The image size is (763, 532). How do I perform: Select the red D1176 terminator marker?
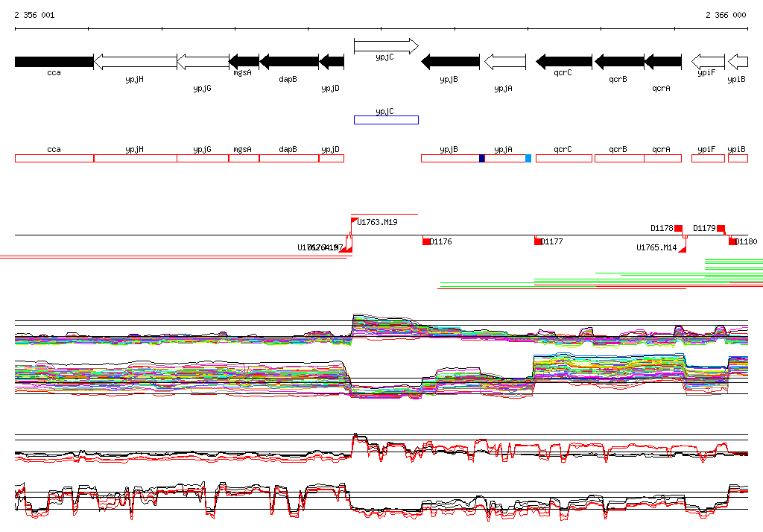point(426,241)
